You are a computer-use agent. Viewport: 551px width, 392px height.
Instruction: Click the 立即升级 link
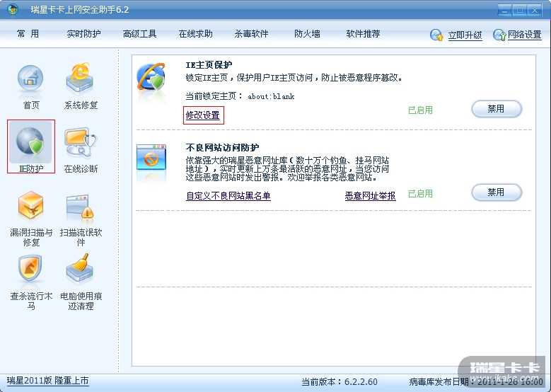(465, 35)
